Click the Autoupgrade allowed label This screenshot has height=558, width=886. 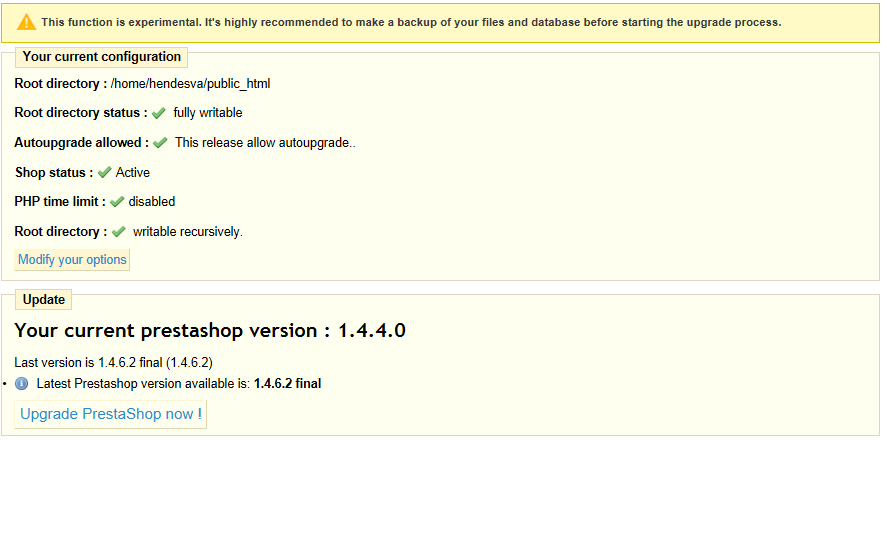[81, 143]
